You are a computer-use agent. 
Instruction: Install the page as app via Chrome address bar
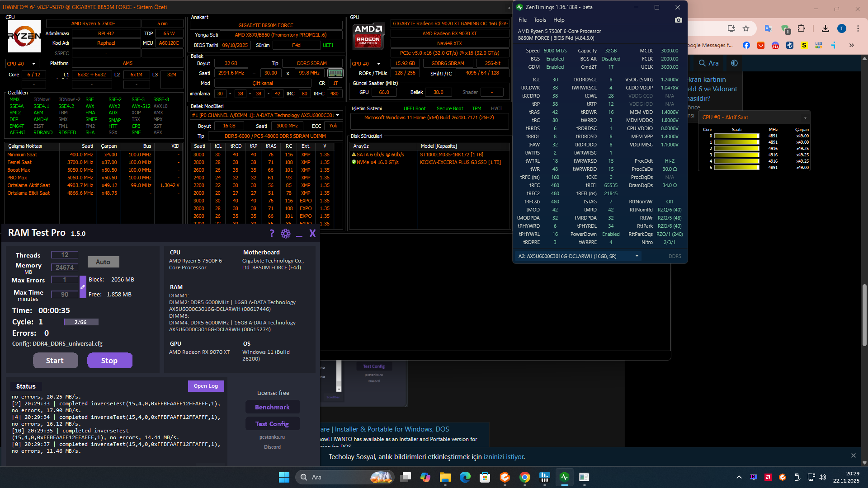click(731, 28)
